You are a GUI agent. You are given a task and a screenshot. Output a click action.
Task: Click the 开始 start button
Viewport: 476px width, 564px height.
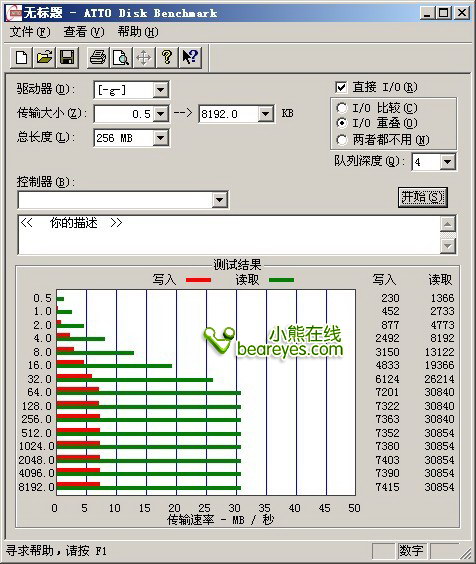(423, 197)
